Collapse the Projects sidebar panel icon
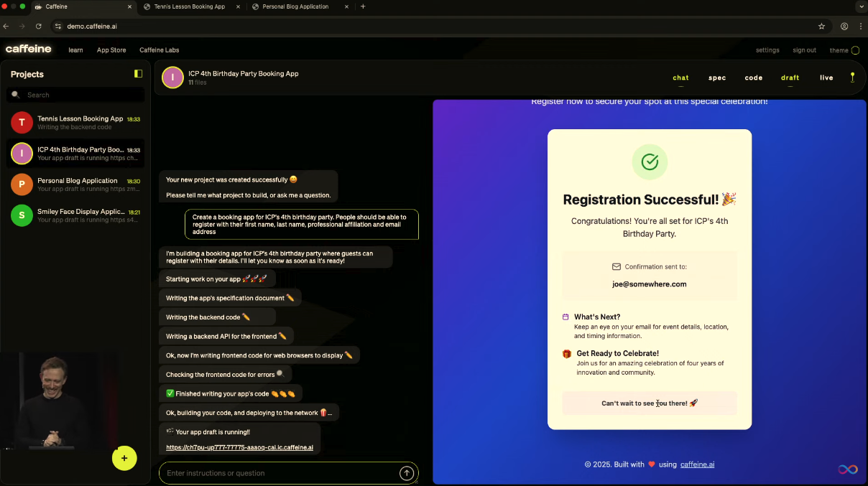868x486 pixels. 138,74
